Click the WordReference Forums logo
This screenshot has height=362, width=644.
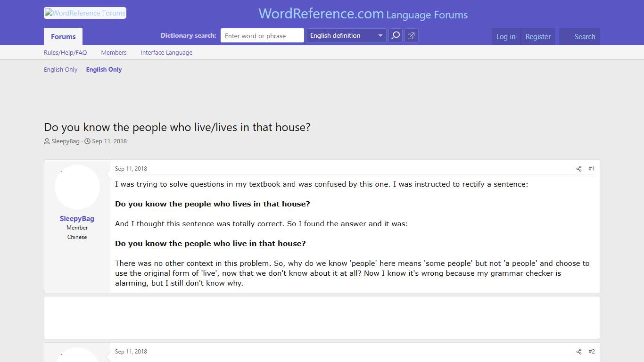(85, 13)
